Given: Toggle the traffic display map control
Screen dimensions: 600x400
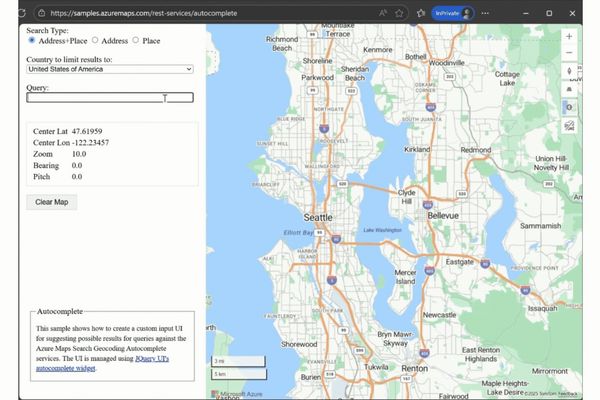Looking at the screenshot, I should pos(569,126).
